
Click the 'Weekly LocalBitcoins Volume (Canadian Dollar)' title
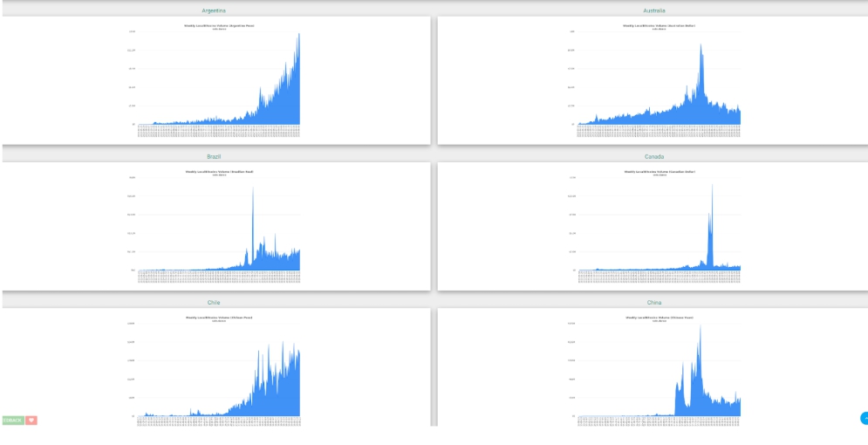point(660,172)
